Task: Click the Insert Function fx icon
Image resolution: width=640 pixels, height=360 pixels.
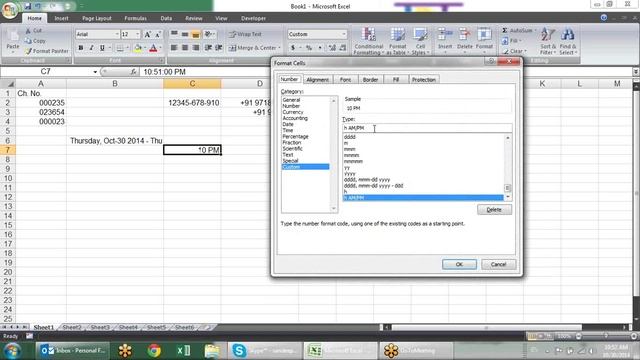Action: click(133, 72)
